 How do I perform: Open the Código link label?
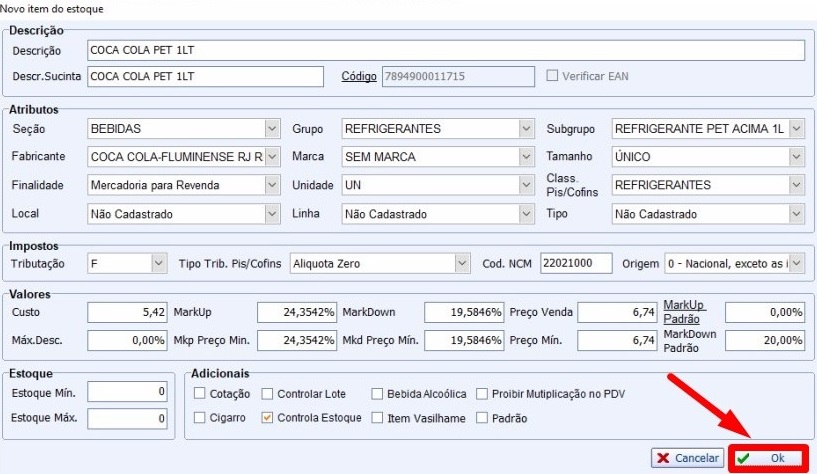click(x=359, y=77)
